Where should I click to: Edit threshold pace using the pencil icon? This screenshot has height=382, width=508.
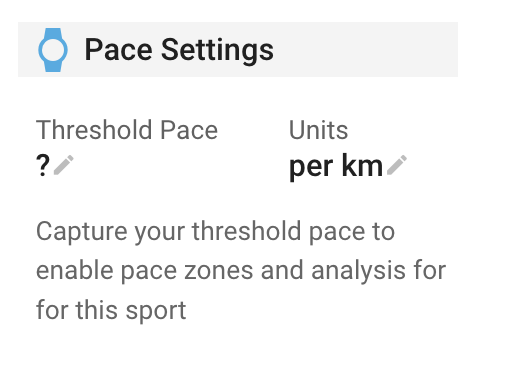[64, 165]
